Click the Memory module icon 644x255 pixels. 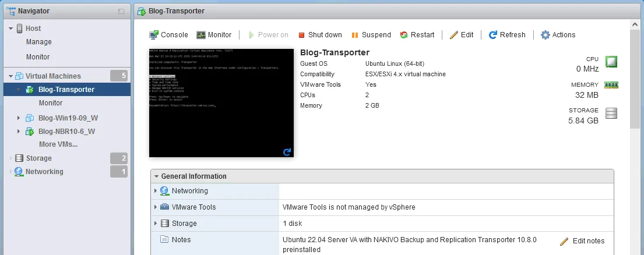pos(611,85)
